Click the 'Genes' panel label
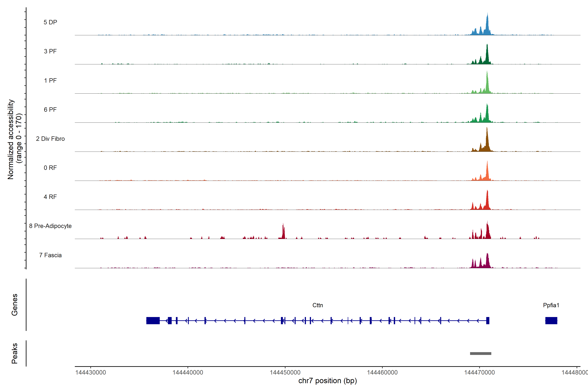 point(15,305)
